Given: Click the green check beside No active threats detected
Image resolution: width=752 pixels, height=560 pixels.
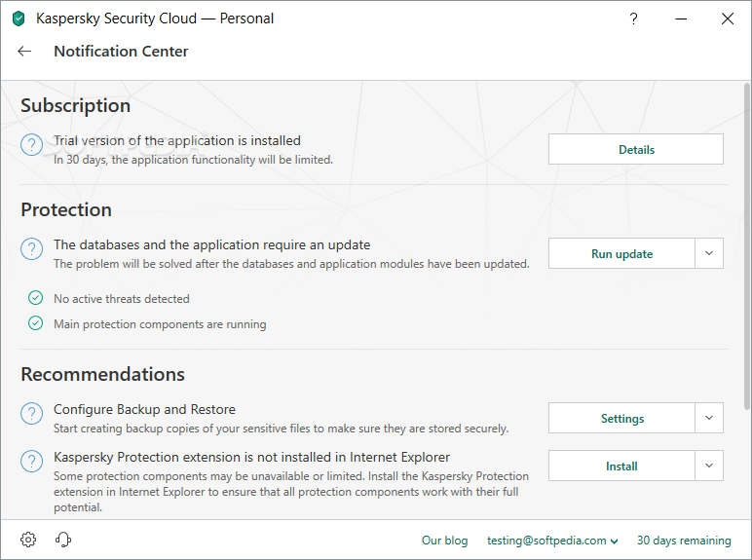Looking at the screenshot, I should coord(35,298).
